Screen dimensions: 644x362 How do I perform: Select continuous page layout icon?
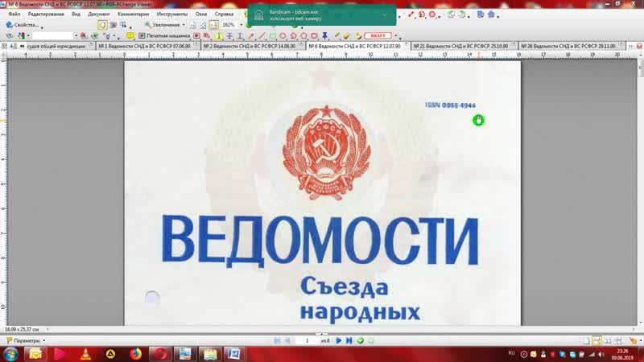(x=597, y=340)
